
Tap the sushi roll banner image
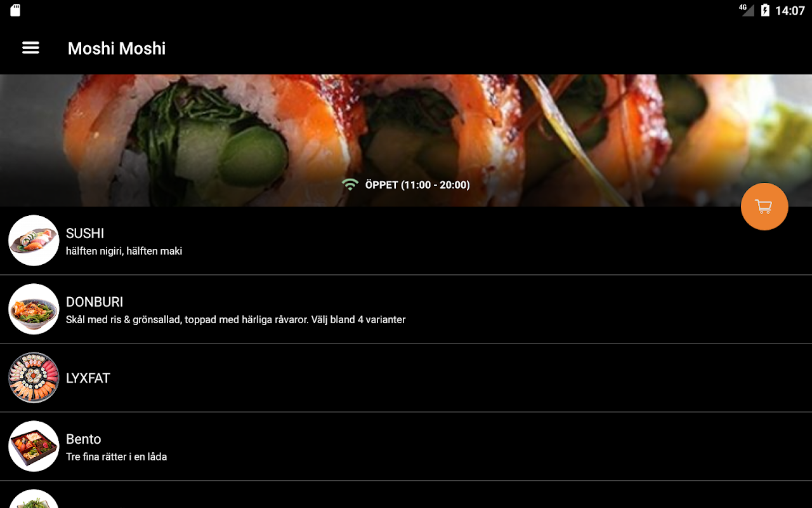click(x=406, y=140)
